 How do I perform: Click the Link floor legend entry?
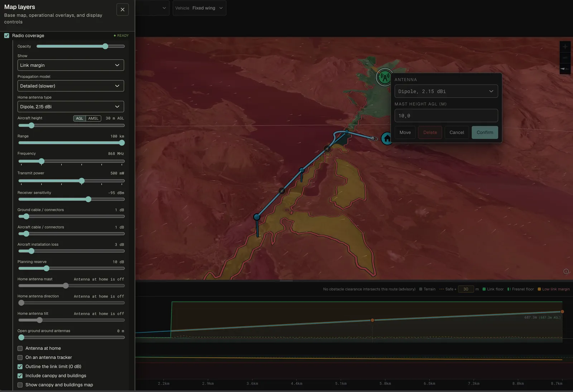pos(493,289)
